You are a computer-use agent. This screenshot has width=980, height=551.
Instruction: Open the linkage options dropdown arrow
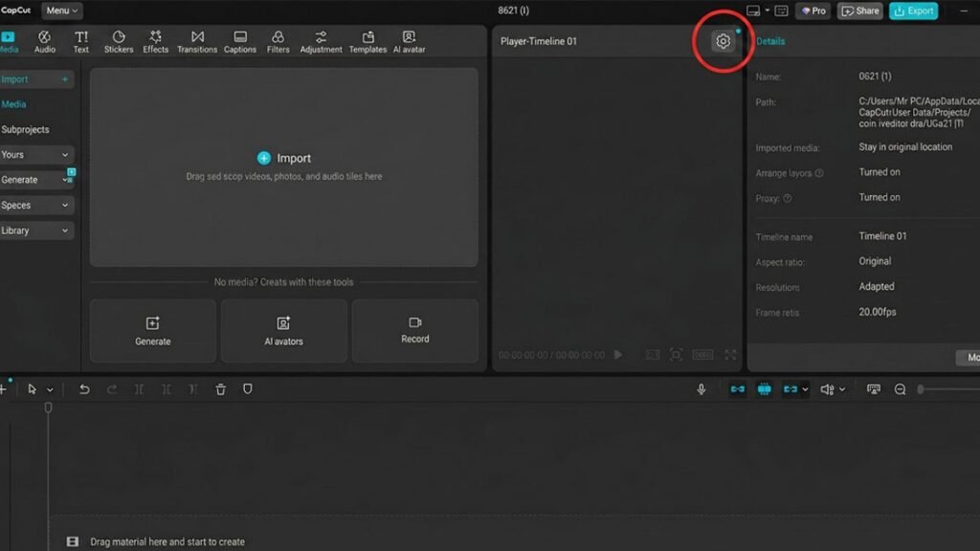(x=805, y=390)
